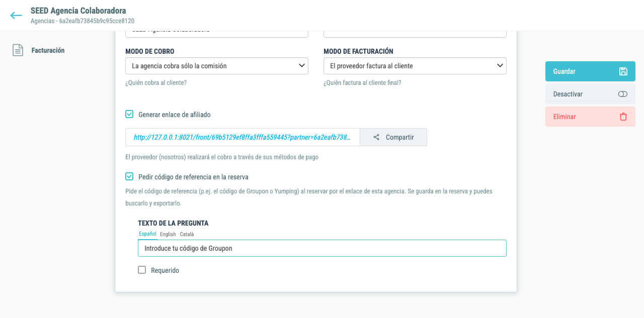
Task: Click the Texto de la pregunta input field
Action: click(x=322, y=248)
